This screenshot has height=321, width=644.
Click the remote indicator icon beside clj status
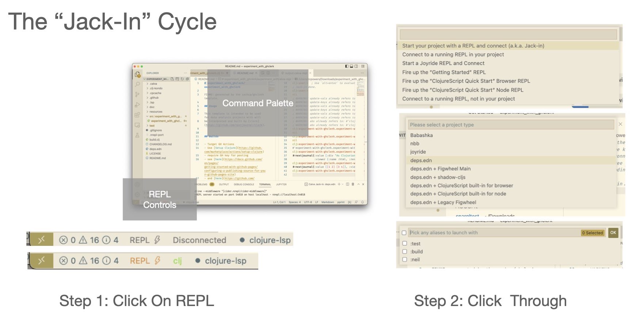coord(41,260)
